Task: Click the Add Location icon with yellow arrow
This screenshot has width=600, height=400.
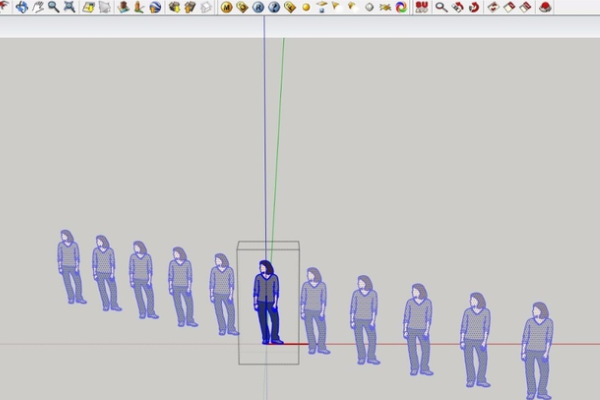Action: (89, 7)
